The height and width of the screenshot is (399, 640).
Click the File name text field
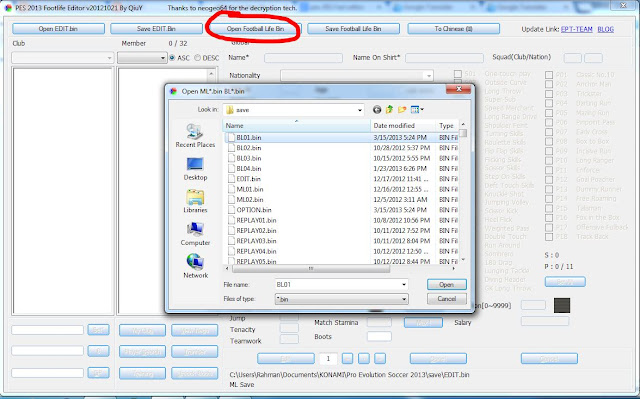click(x=338, y=284)
